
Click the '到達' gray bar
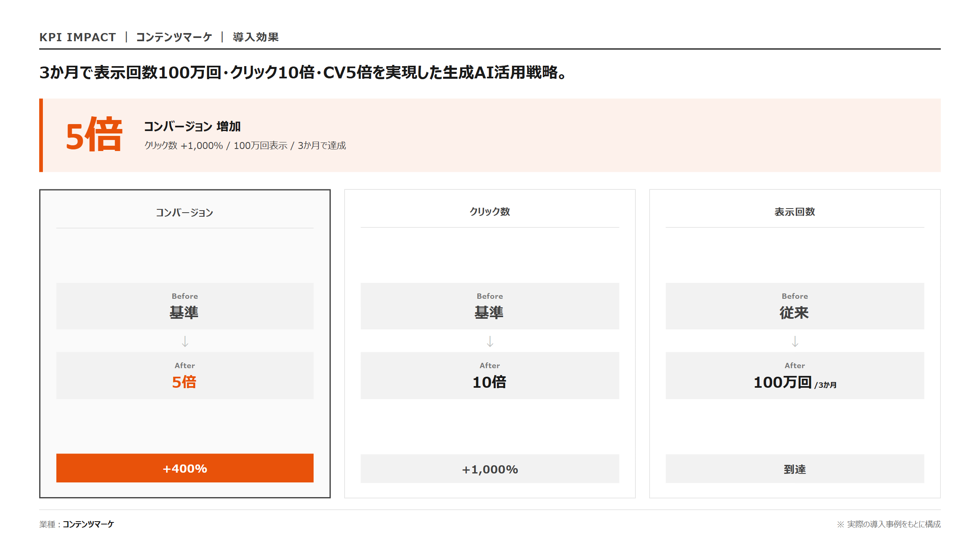coord(795,469)
